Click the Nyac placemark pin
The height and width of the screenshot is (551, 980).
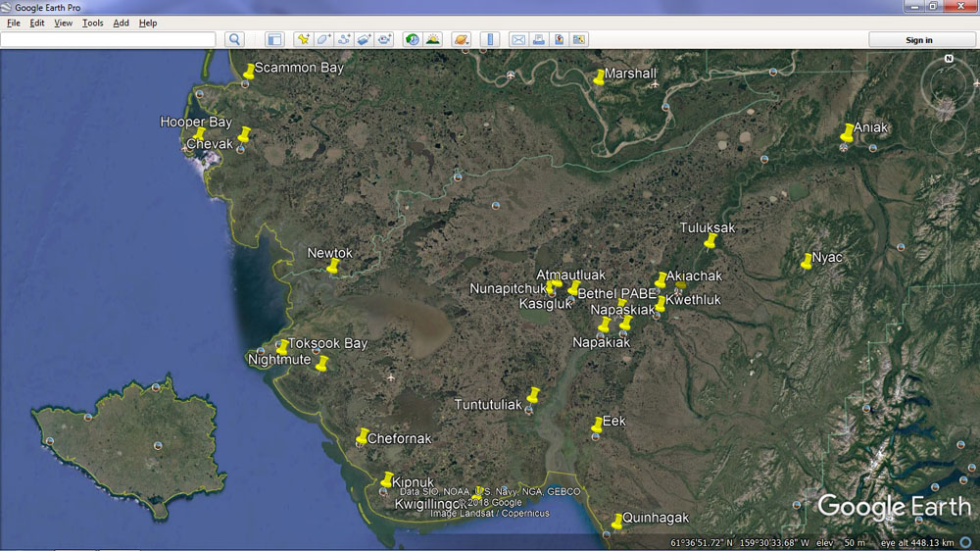[807, 261]
